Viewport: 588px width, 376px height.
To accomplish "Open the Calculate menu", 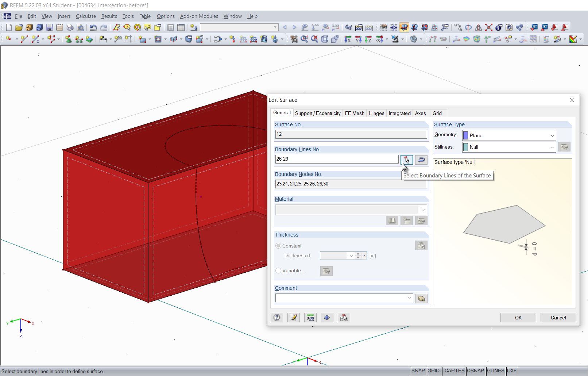I will tap(86, 16).
